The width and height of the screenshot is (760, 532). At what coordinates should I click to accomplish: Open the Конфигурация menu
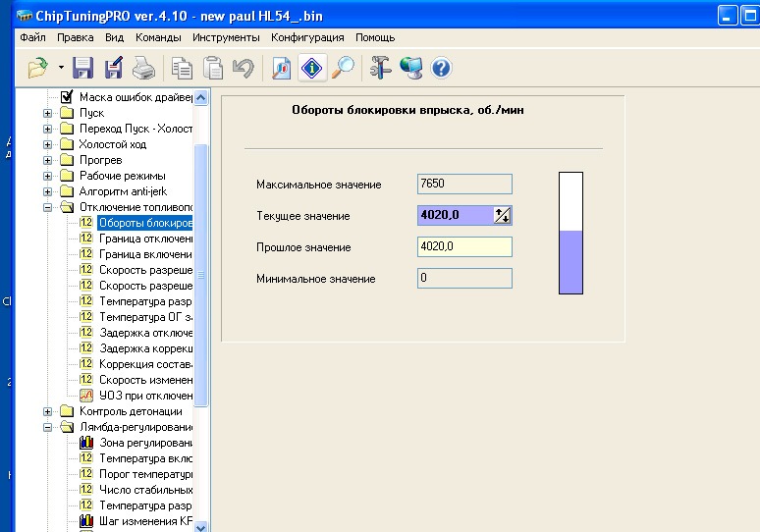[307, 37]
